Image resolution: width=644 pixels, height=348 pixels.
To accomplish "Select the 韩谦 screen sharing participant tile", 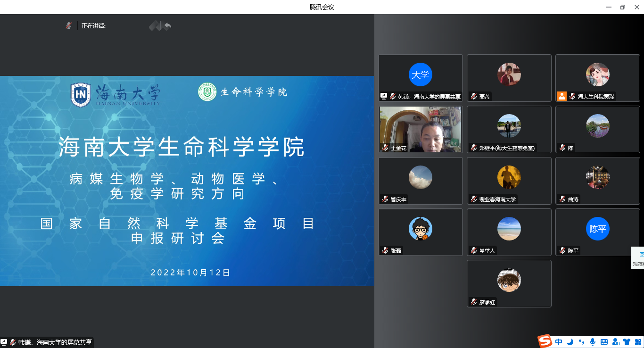I will click(421, 78).
